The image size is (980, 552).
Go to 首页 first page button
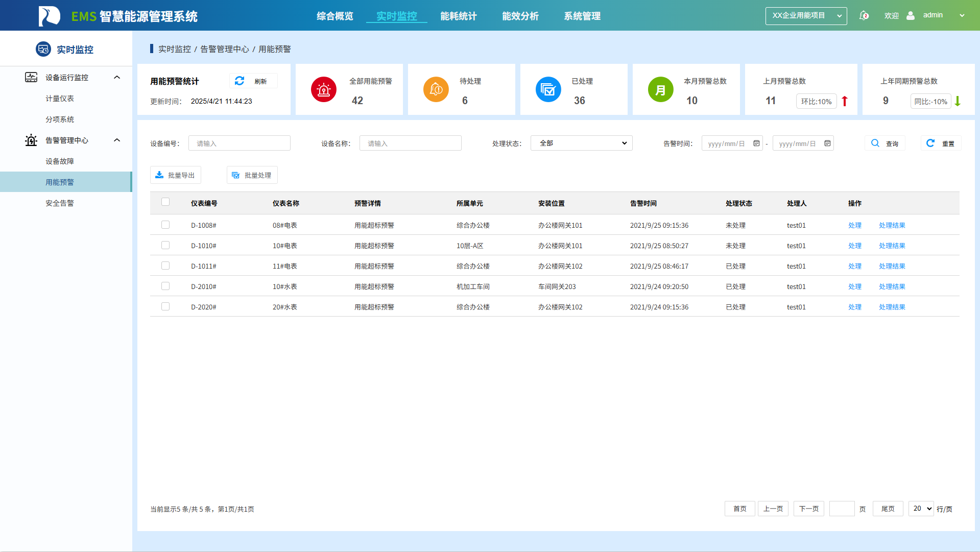(x=740, y=509)
